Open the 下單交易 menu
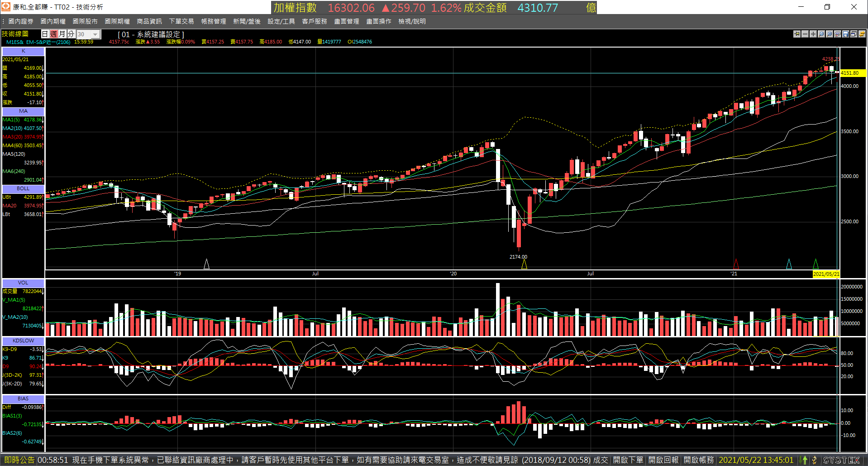868x466 pixels. [181, 21]
